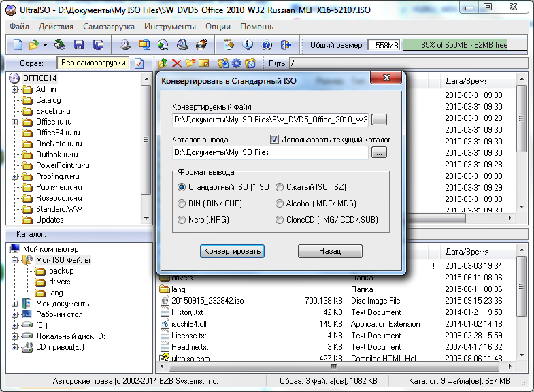Open the recent files arrow next to Open
The height and width of the screenshot is (392, 534).
pyautogui.click(x=45, y=45)
